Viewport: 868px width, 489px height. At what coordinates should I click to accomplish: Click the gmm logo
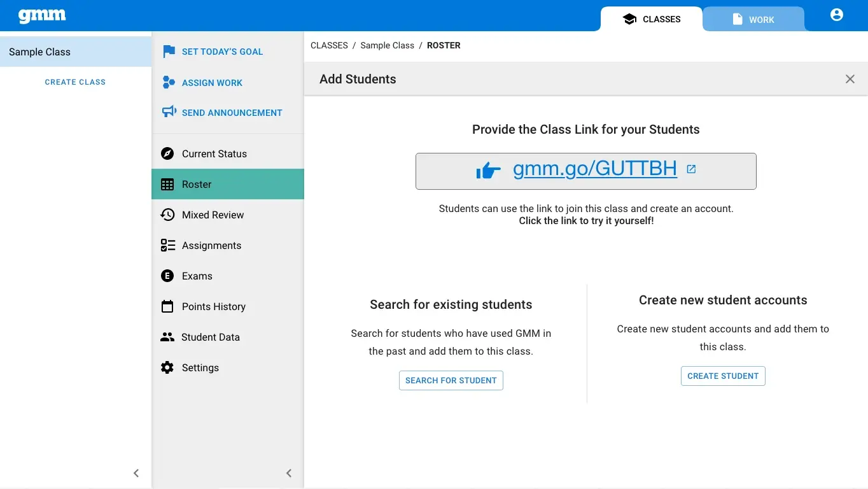coord(42,16)
